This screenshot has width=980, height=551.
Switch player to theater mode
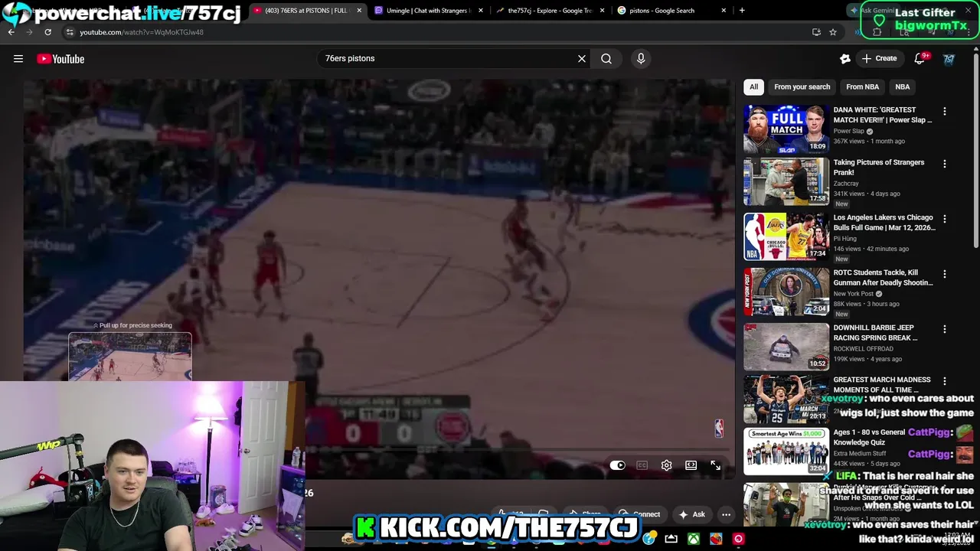tap(691, 465)
